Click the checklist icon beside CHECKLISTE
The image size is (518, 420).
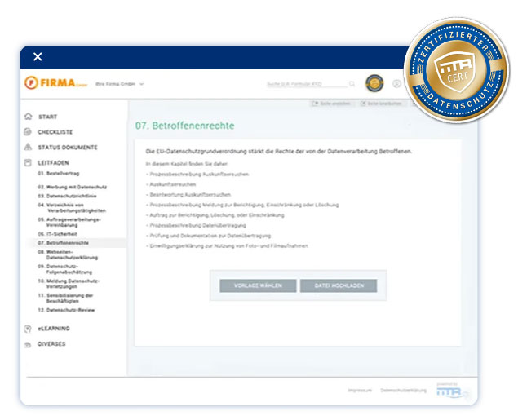click(28, 132)
